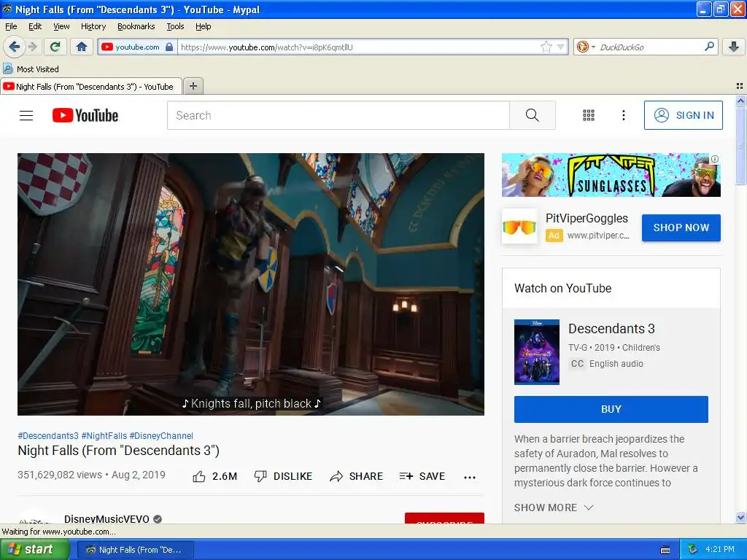Click the DuckDuckGo search field

[649, 47]
